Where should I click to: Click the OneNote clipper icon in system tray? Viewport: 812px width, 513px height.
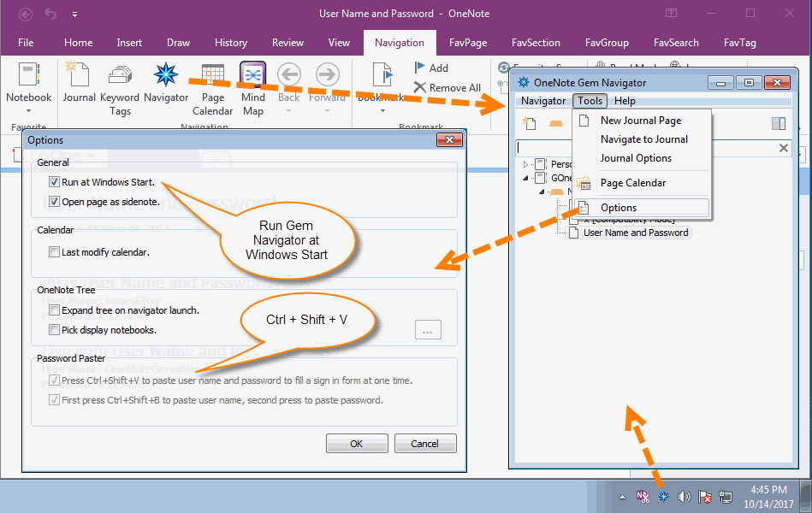643,497
